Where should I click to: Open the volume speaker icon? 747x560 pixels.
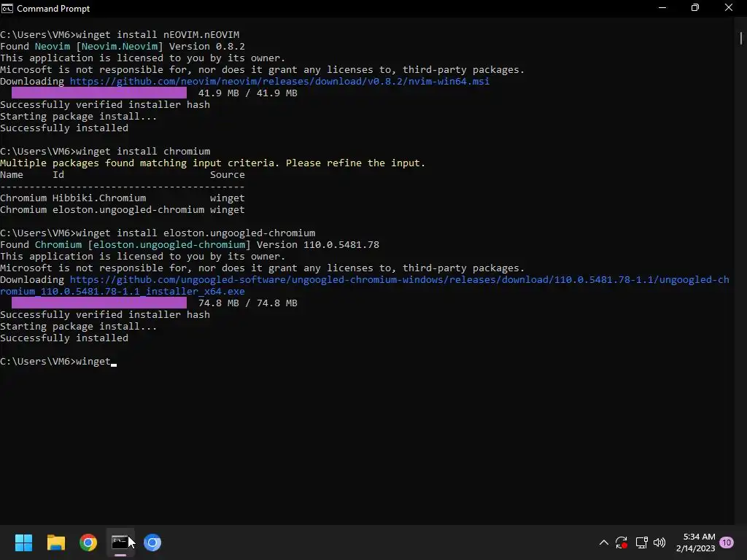coord(659,542)
